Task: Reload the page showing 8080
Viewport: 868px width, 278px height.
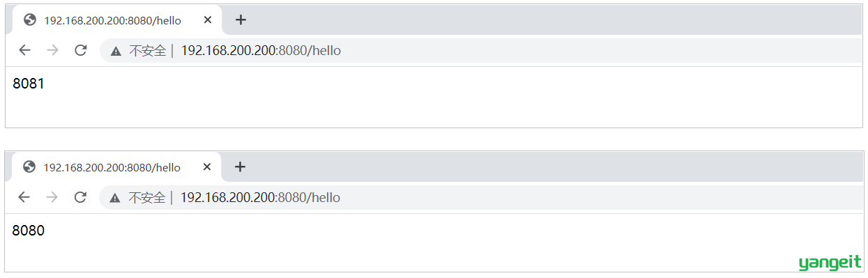Action: pos(80,197)
